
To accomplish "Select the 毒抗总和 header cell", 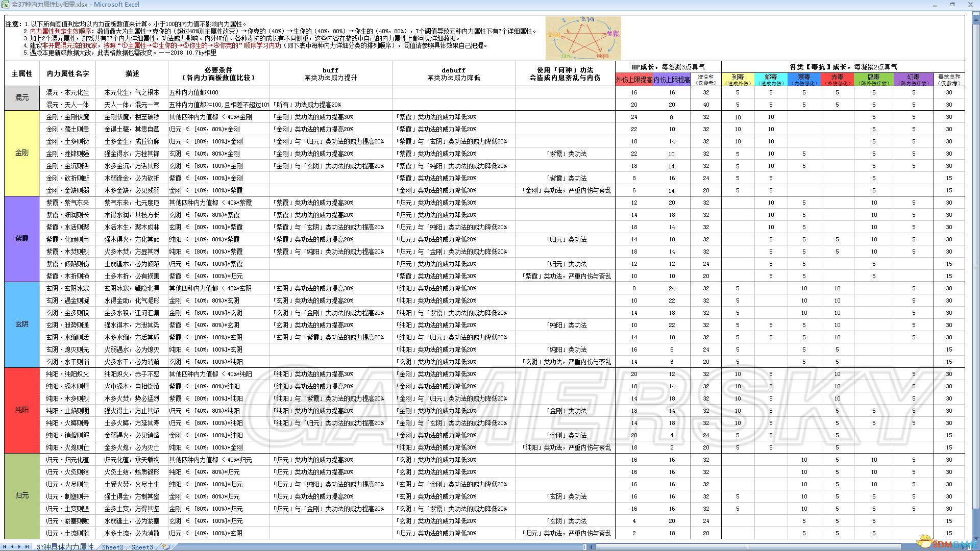I will [x=949, y=79].
